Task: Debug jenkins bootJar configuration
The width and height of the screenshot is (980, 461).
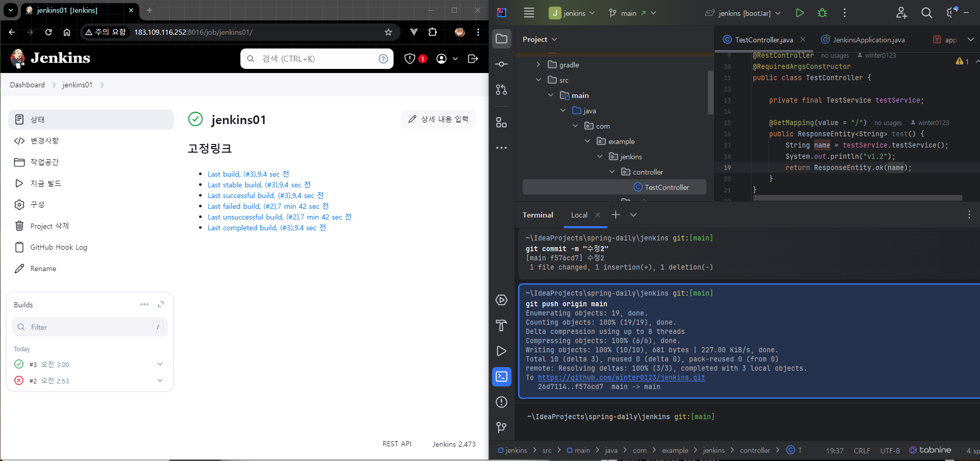Action: pyautogui.click(x=822, y=13)
